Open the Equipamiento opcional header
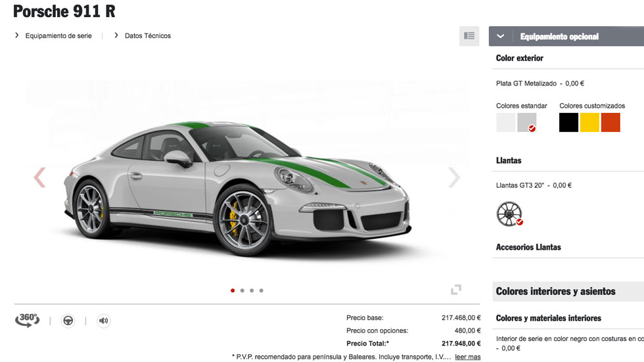644x362 pixels. (x=566, y=36)
